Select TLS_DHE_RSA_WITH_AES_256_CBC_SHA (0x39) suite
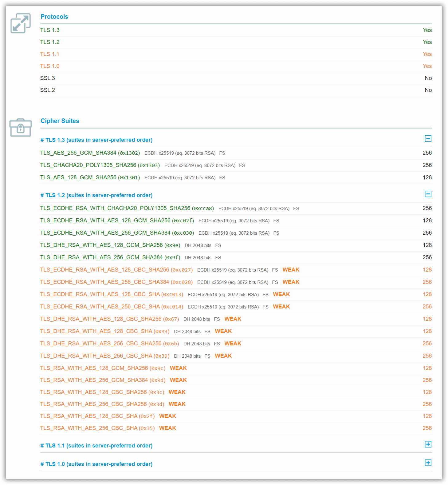Screen dimensions: 448x485 pyautogui.click(x=105, y=356)
